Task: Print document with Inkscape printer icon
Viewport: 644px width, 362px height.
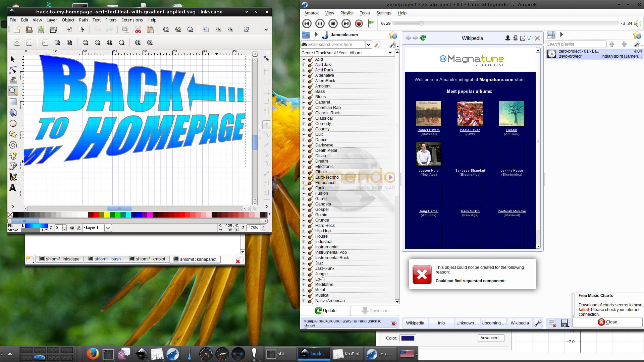Action: [53, 29]
